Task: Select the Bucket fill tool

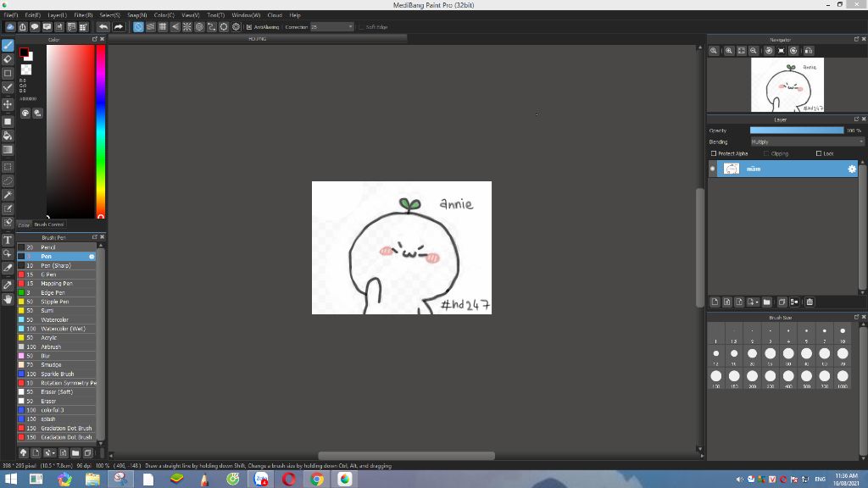Action: (x=8, y=136)
